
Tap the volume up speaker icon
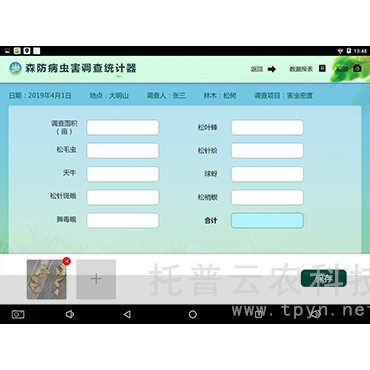tap(315, 314)
